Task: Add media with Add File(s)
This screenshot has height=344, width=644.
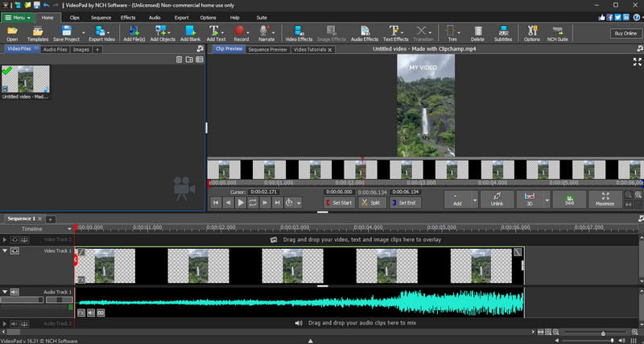Action: click(x=134, y=34)
